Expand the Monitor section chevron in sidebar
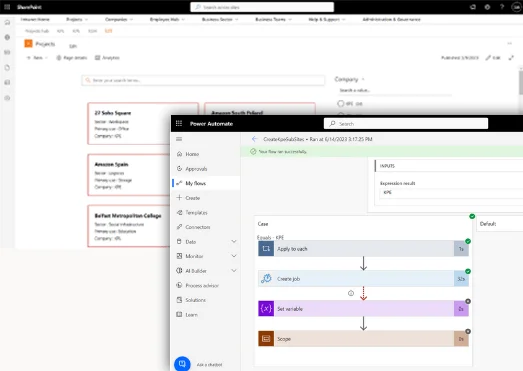The width and height of the screenshot is (523, 371). tap(234, 256)
